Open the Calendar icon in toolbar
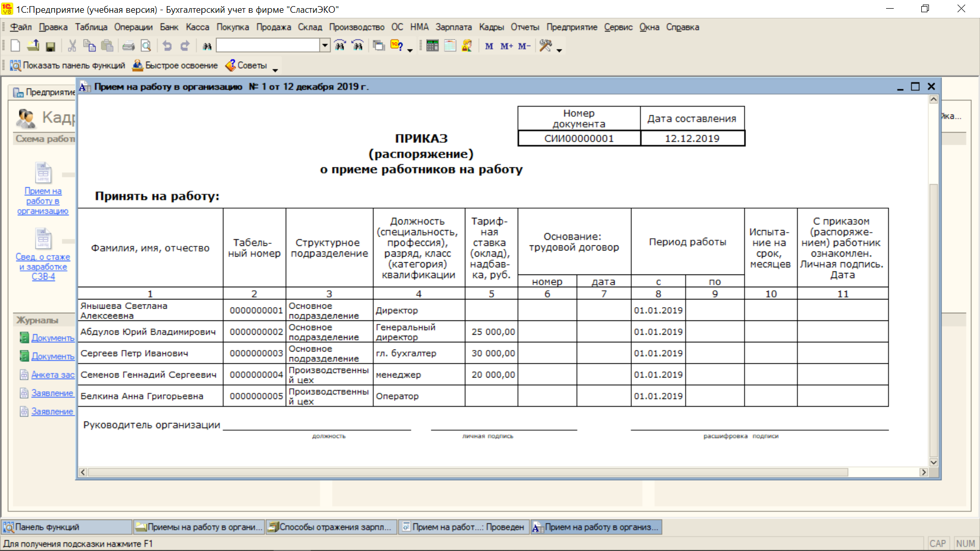980x551 pixels. 450,46
